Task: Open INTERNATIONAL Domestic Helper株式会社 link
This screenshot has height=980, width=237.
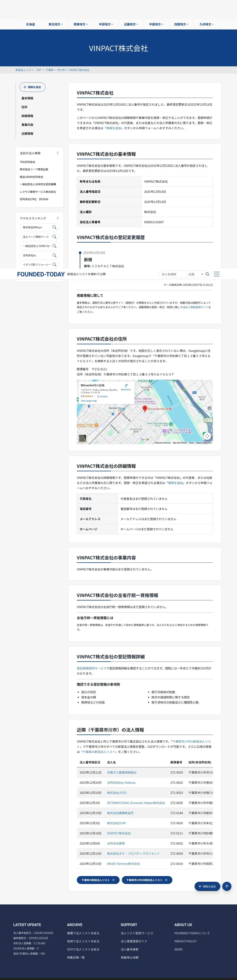Action: coord(136,803)
